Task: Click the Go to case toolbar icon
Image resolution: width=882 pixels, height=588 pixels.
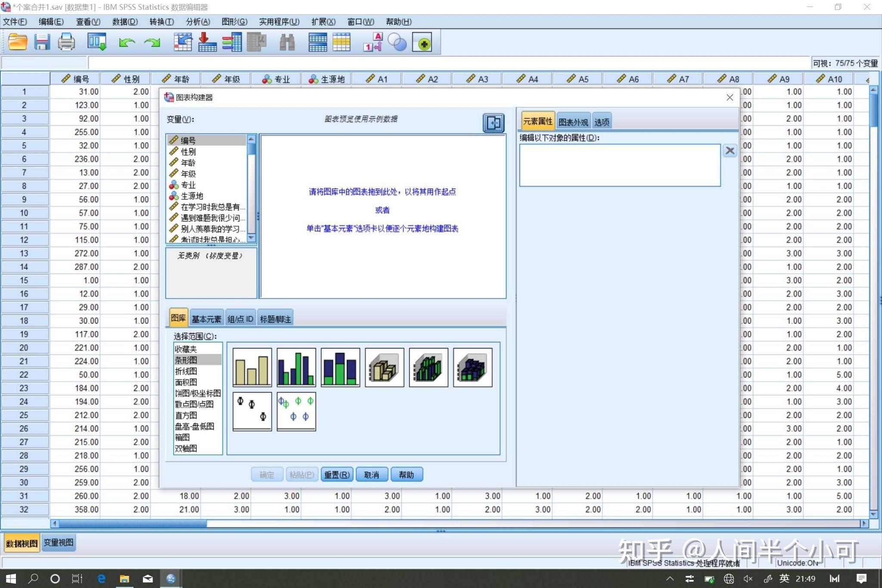Action: [x=183, y=42]
